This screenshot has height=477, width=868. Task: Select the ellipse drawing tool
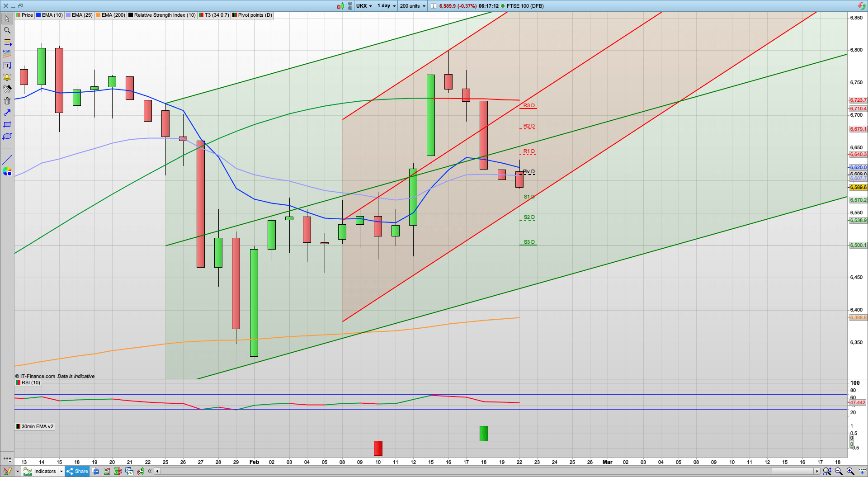(7, 136)
